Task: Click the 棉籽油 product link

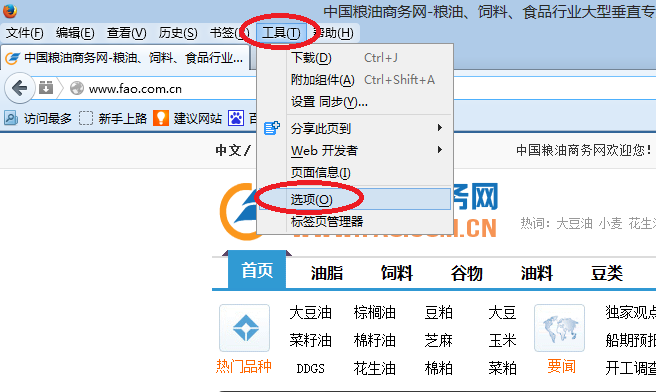Action: pos(374,341)
